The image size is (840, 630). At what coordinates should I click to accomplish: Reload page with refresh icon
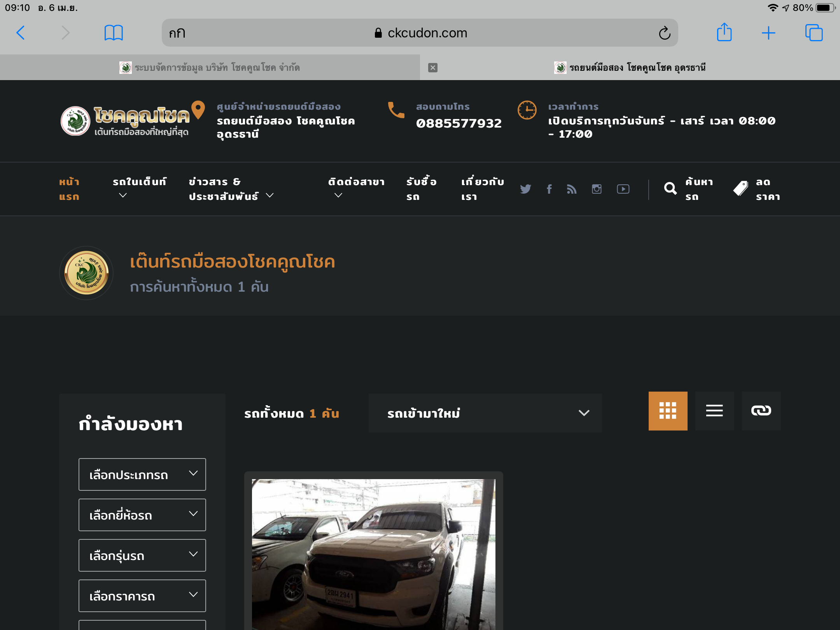pos(665,33)
